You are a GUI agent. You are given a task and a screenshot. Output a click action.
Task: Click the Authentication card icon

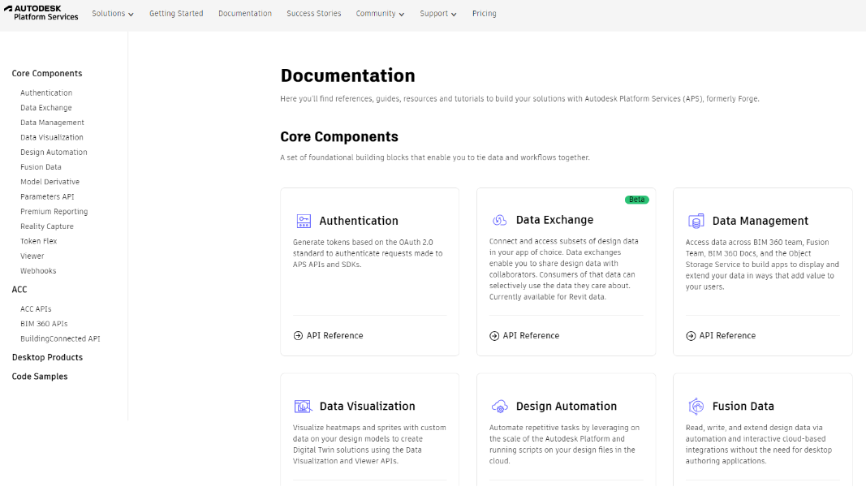click(304, 221)
